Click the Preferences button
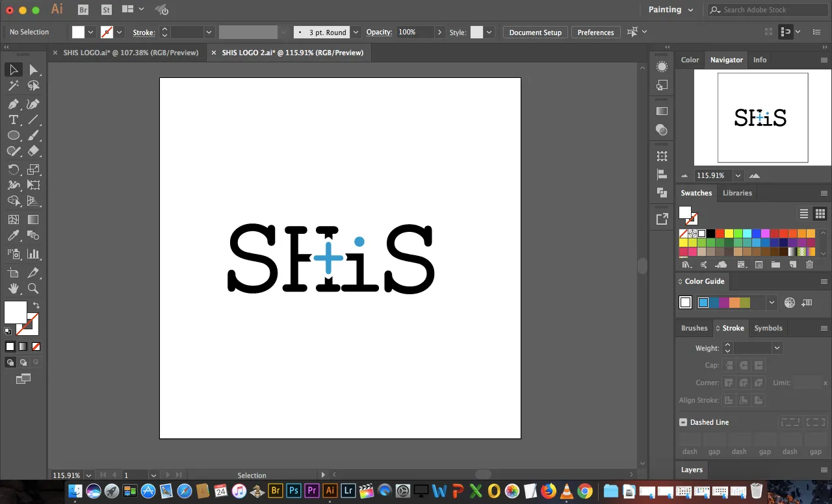The width and height of the screenshot is (832, 504). [x=595, y=32]
